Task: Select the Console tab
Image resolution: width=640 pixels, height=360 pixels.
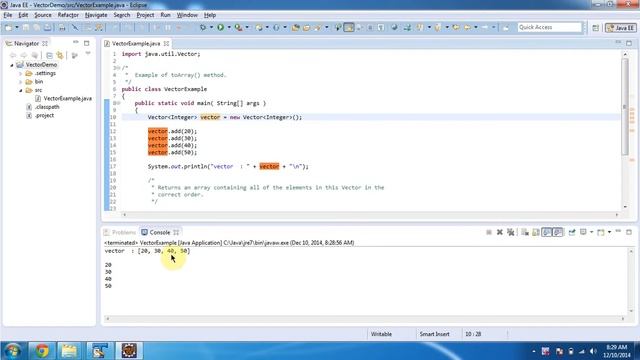Action: coord(160,232)
